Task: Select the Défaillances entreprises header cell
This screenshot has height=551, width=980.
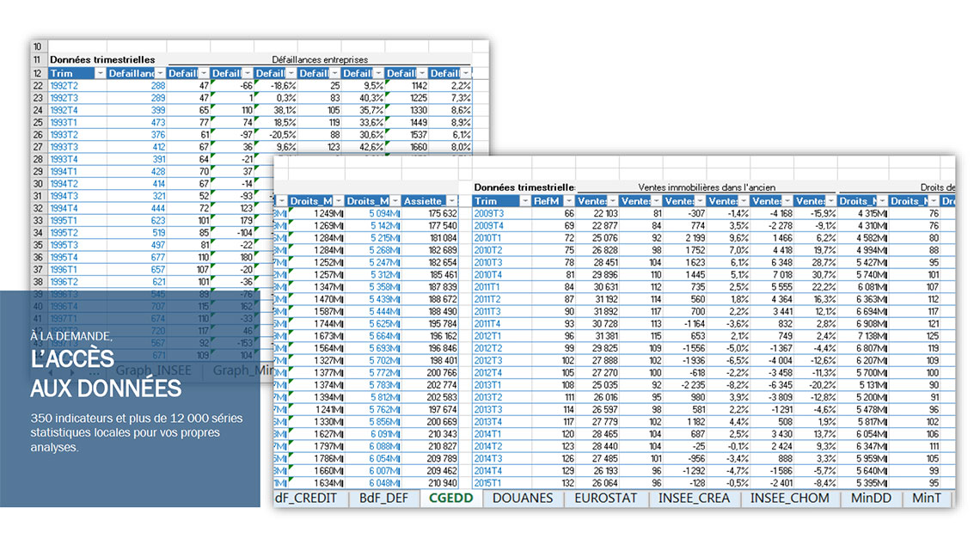Action: point(320,60)
